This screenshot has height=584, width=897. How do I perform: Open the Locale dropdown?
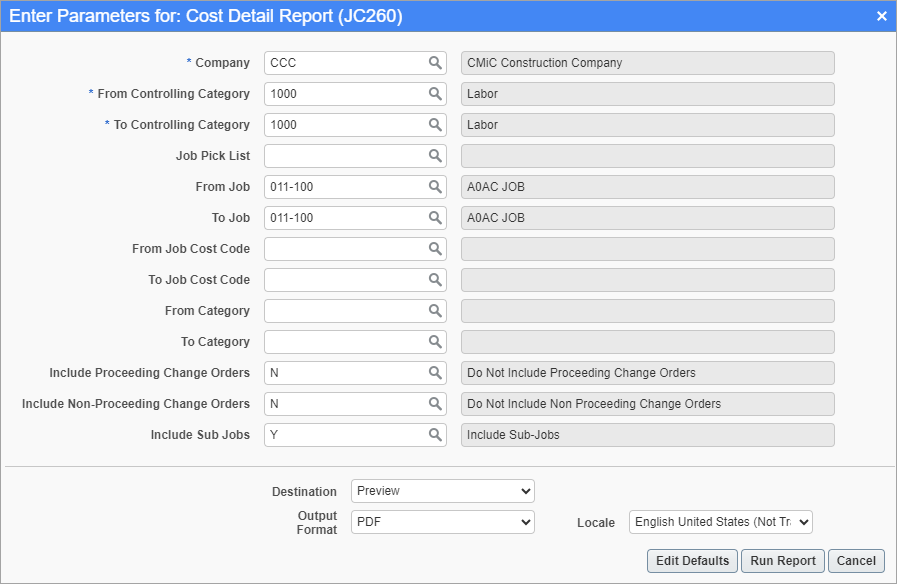click(x=721, y=522)
